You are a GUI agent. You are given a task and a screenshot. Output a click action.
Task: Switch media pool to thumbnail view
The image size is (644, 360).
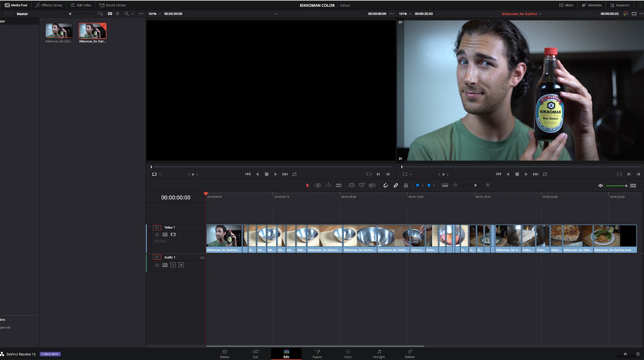click(110, 14)
